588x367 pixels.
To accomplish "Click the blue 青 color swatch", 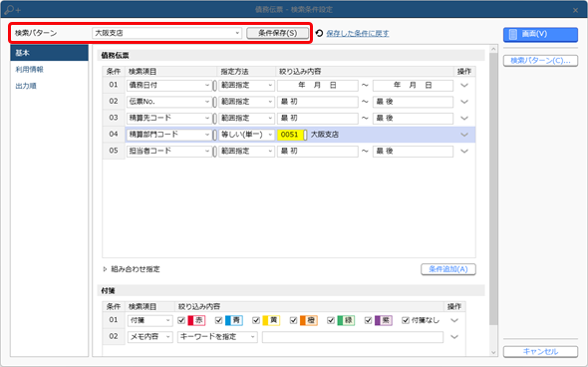I will 234,320.
